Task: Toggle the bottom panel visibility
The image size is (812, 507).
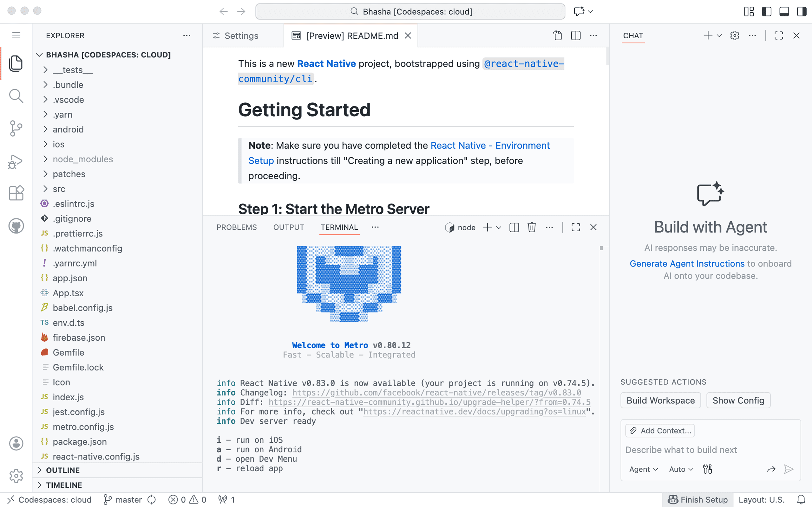Action: point(784,11)
